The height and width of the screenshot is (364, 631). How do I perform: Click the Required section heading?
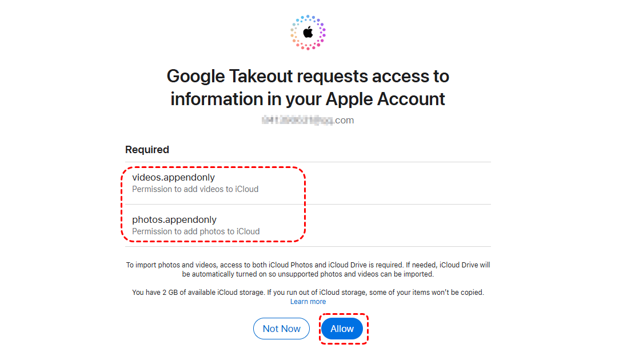147,150
